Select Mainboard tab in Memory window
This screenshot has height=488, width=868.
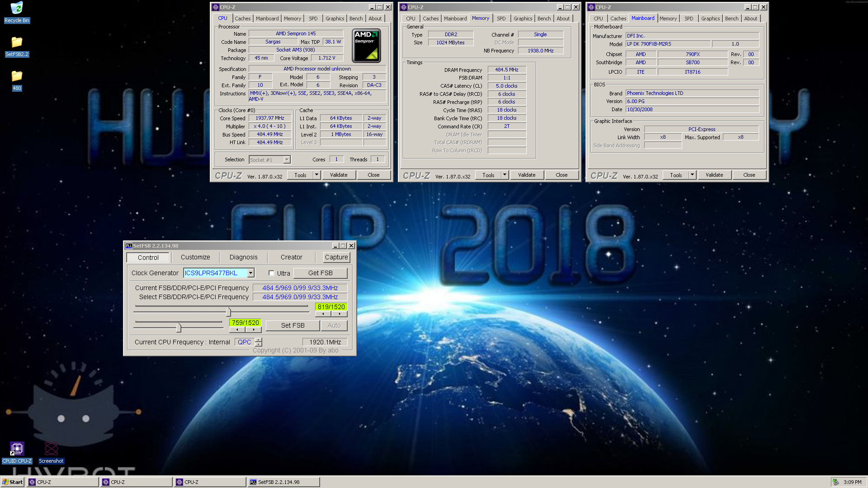point(455,19)
